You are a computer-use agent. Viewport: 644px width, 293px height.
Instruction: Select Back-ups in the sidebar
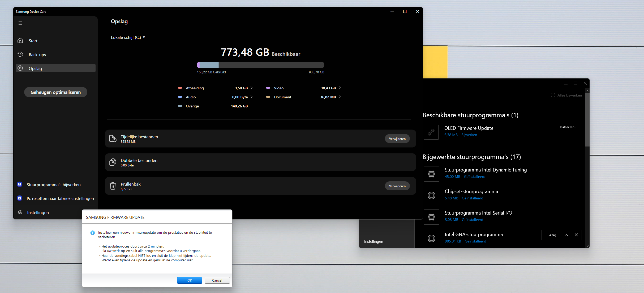[x=56, y=55]
